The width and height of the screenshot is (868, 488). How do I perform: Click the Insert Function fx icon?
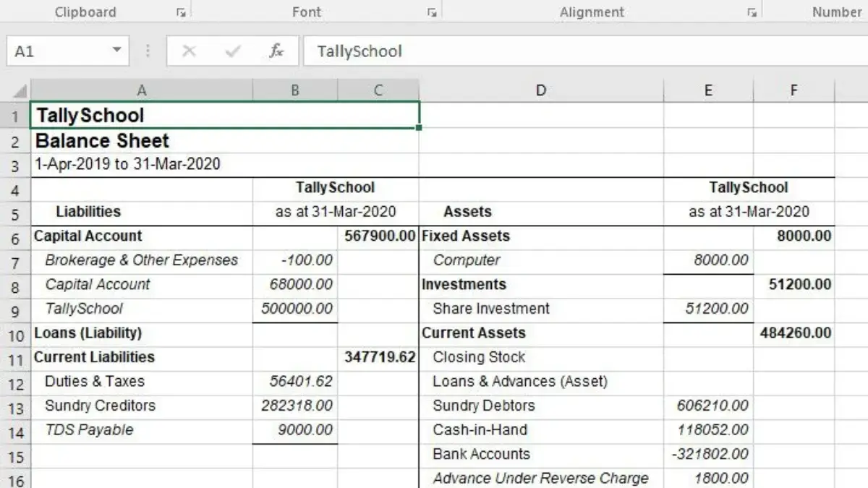tap(276, 51)
